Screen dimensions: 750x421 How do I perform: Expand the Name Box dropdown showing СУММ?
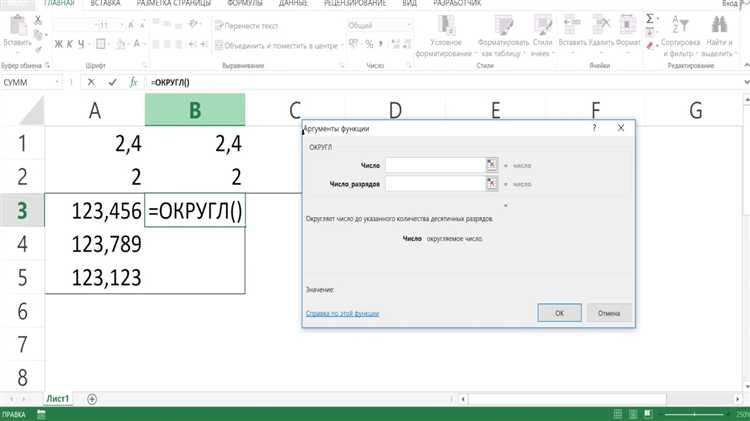pyautogui.click(x=57, y=82)
